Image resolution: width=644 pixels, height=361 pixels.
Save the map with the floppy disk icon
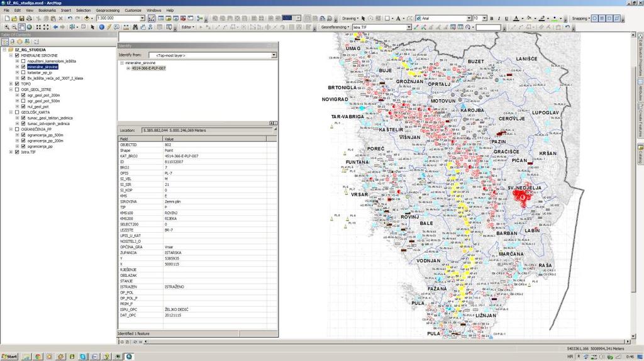[22, 18]
